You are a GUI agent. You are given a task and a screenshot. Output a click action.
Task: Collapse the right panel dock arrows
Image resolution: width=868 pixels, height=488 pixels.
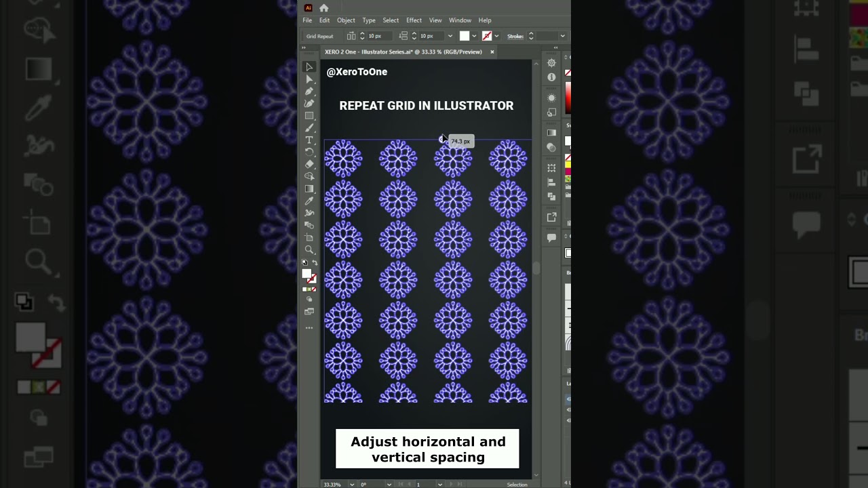coord(555,47)
